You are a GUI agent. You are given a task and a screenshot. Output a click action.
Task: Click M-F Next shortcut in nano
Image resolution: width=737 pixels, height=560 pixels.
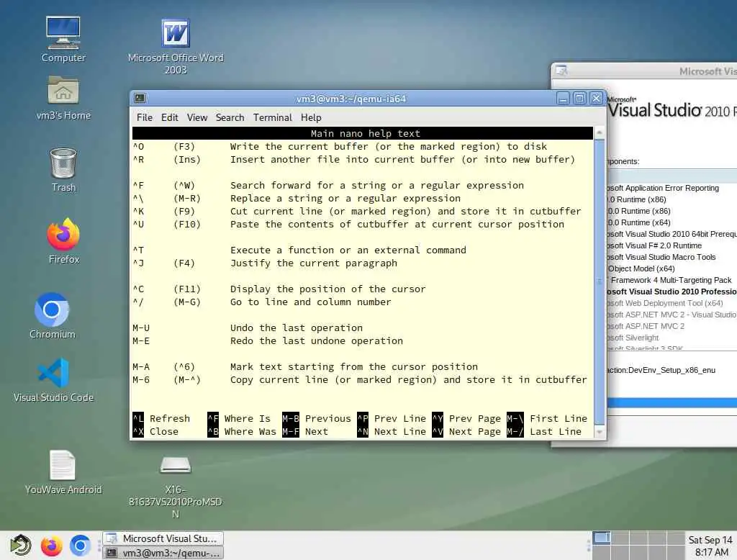point(305,432)
